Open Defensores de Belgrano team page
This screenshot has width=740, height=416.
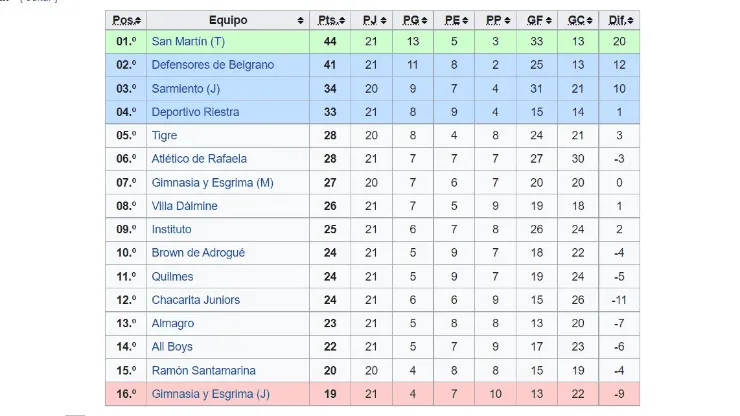pos(212,65)
